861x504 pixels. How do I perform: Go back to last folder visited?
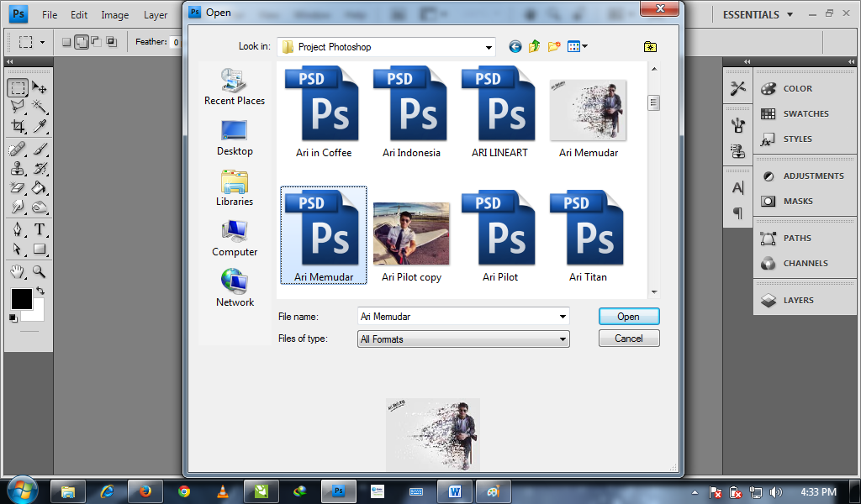(x=515, y=46)
